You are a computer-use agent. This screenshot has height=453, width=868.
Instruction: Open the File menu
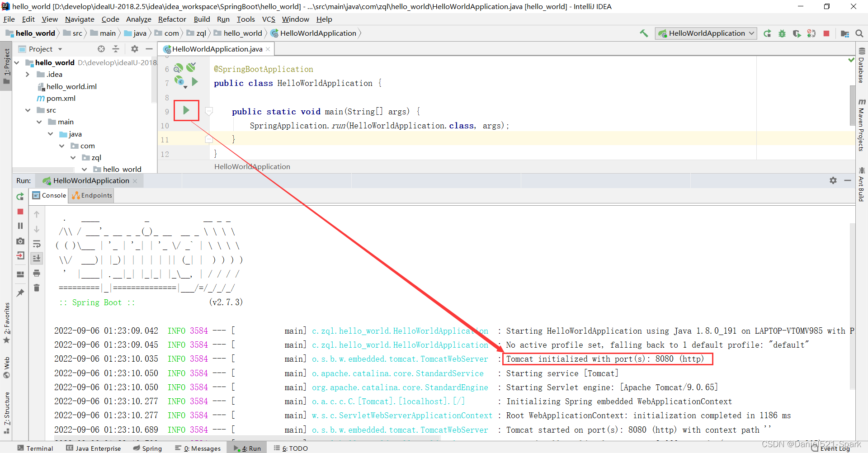9,19
